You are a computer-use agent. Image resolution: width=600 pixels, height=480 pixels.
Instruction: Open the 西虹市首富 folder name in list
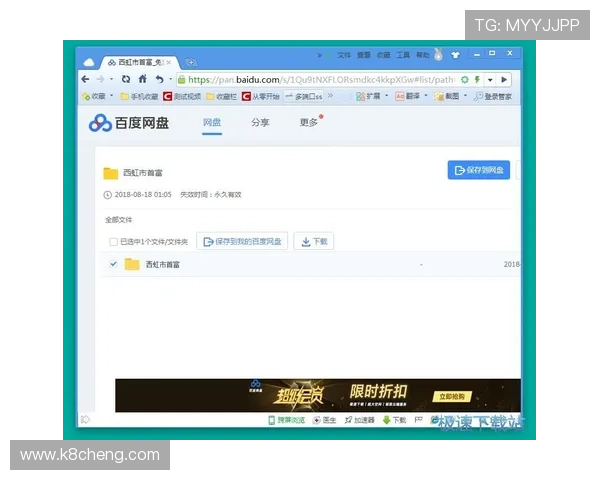pyautogui.click(x=163, y=264)
